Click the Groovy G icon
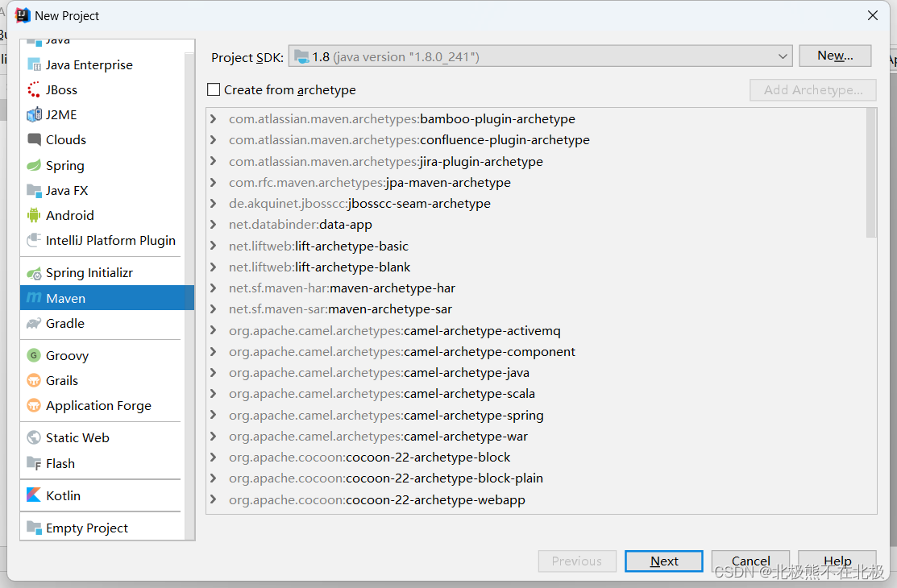 (34, 355)
